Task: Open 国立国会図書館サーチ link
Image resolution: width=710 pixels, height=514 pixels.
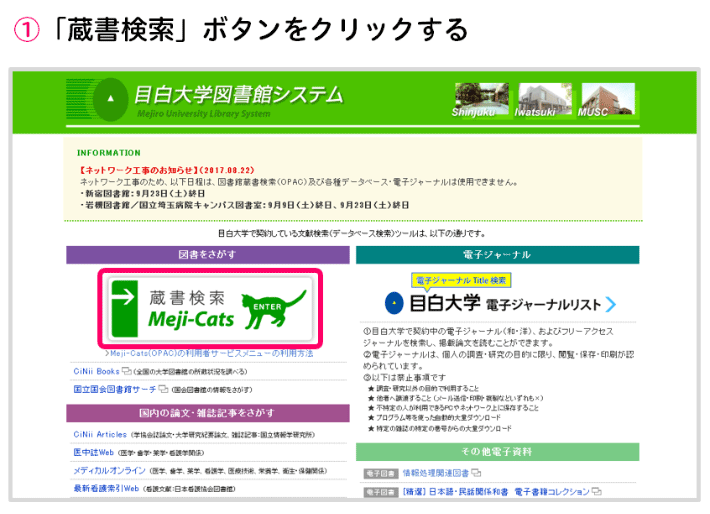Action: click(115, 389)
